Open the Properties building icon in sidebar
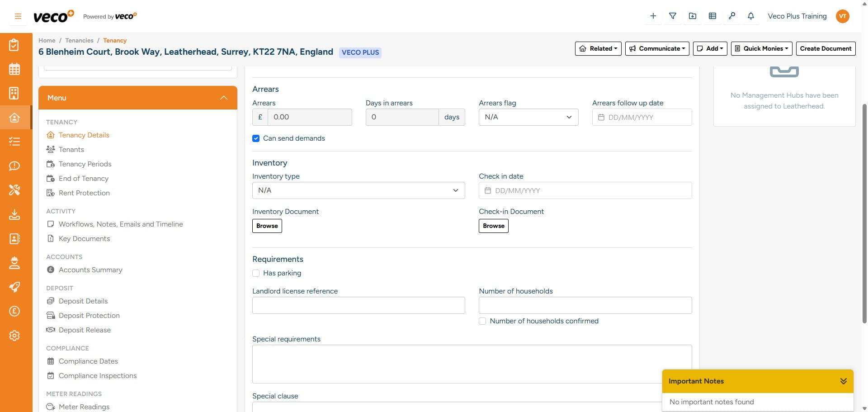The width and height of the screenshot is (868, 412). pos(14,93)
